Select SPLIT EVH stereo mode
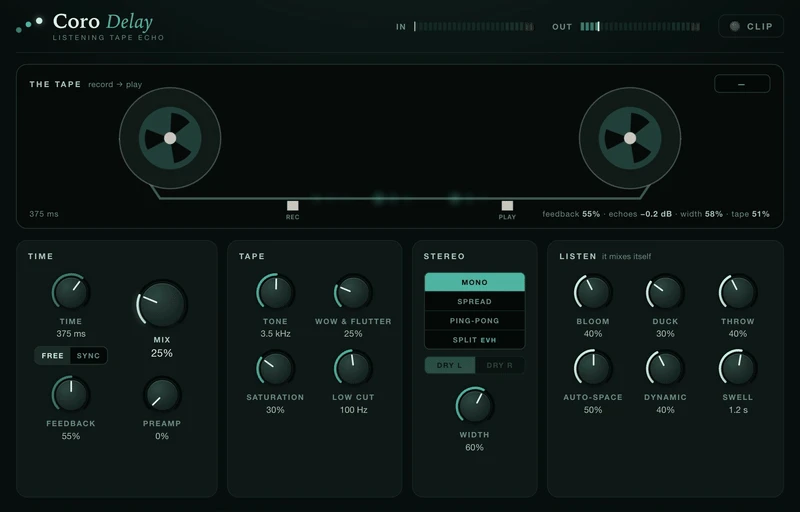 click(474, 340)
